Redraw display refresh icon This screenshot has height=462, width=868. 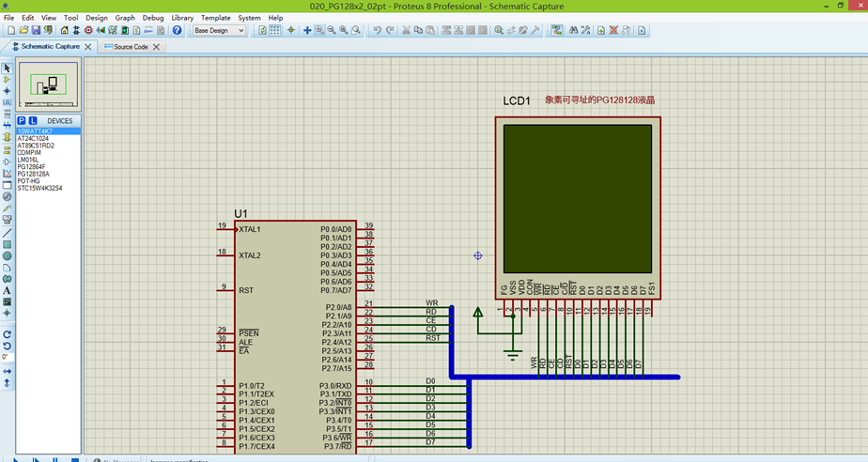[x=262, y=30]
